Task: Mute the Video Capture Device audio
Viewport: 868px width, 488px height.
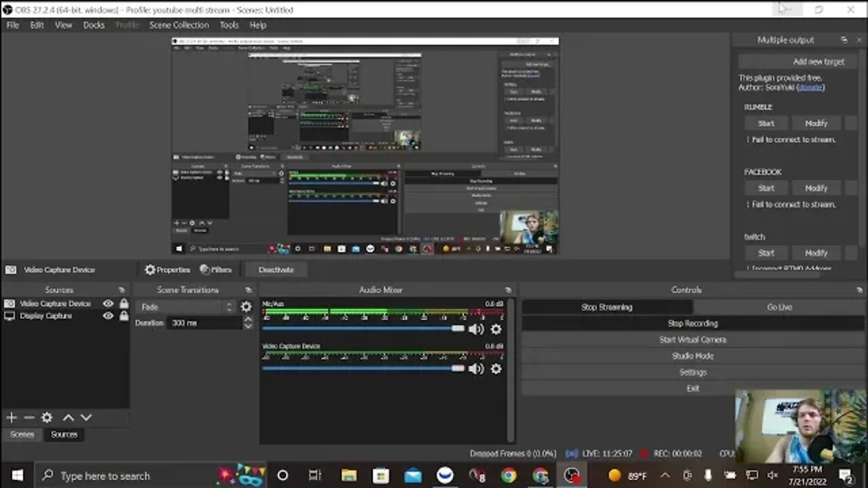Action: [x=476, y=369]
